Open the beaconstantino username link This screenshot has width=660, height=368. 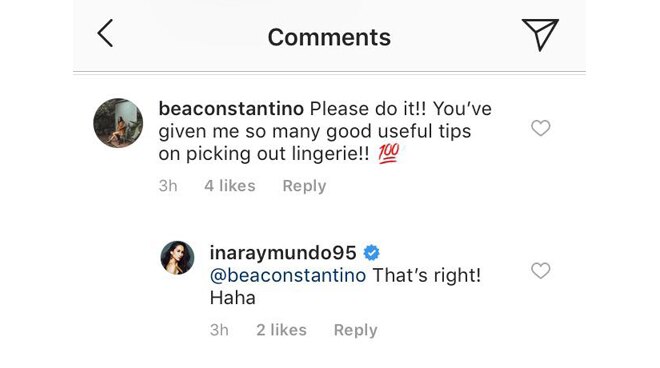231,109
